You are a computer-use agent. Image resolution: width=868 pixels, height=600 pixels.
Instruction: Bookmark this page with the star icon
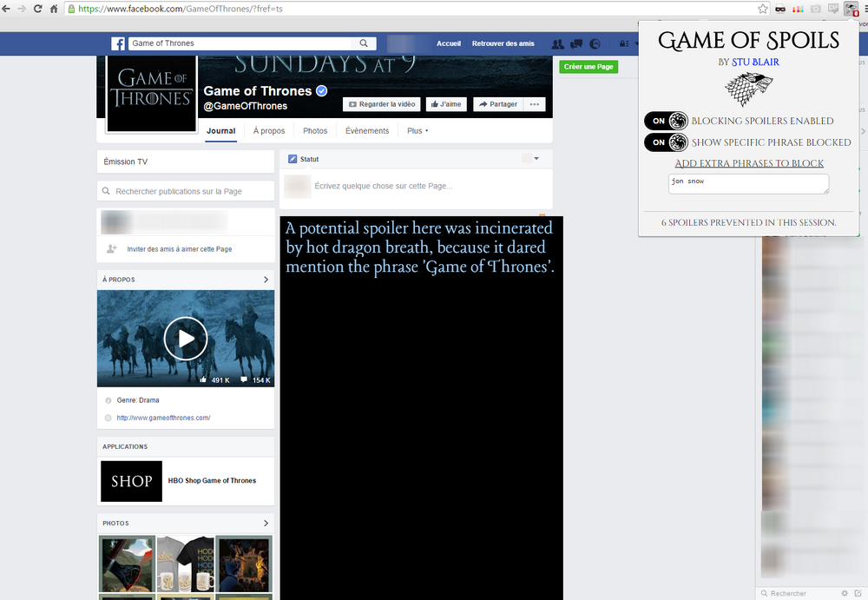click(x=763, y=9)
